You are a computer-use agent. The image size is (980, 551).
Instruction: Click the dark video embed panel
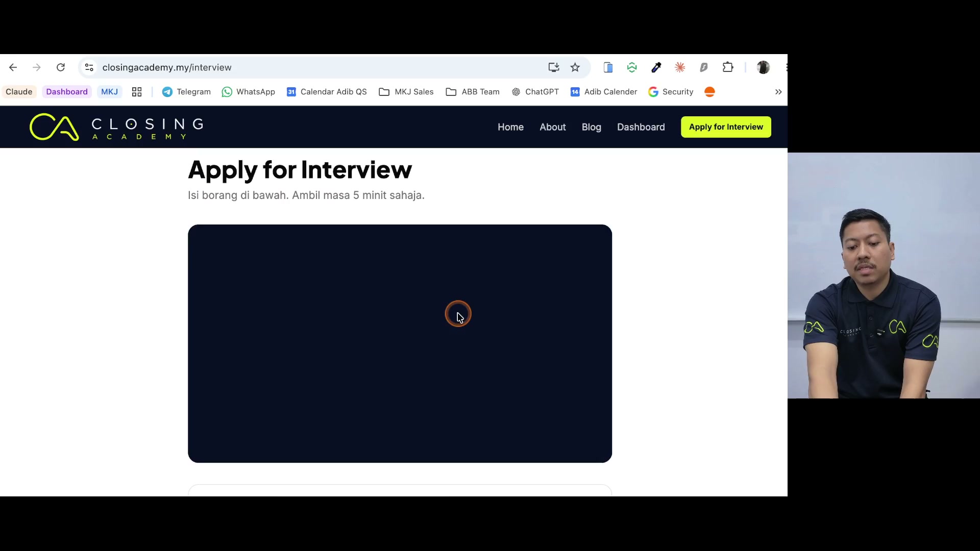pyautogui.click(x=400, y=343)
